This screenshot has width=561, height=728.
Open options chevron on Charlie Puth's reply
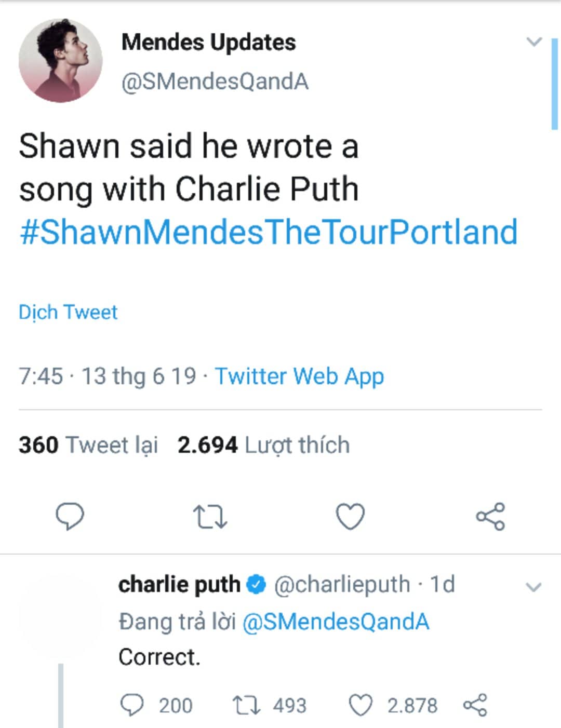534,587
